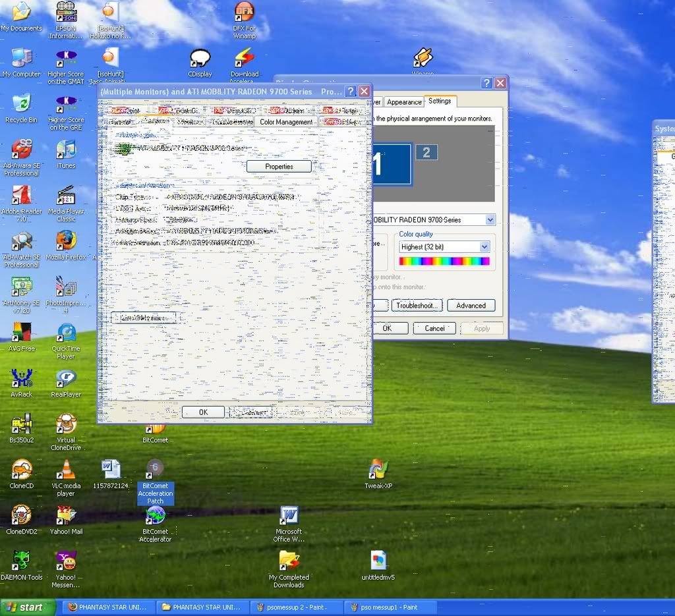
Task: Select monitor 2 in arrangement preview
Action: 426,152
